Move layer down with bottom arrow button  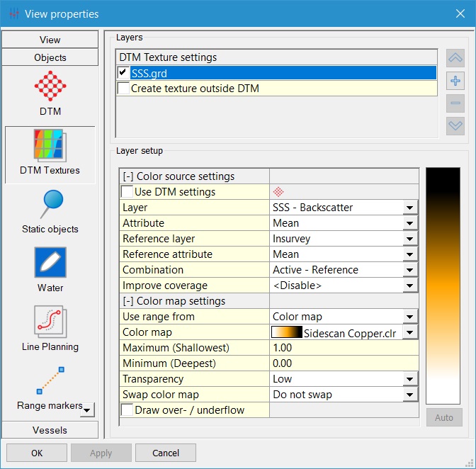pyautogui.click(x=455, y=126)
